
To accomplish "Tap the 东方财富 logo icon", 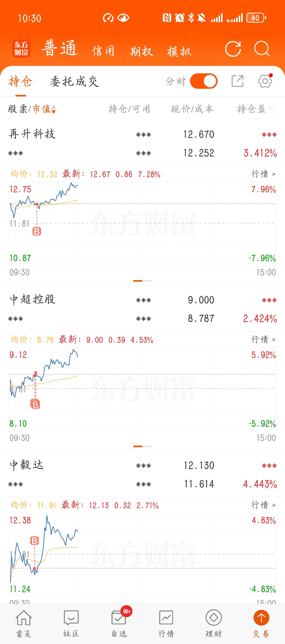I will coord(21,48).
